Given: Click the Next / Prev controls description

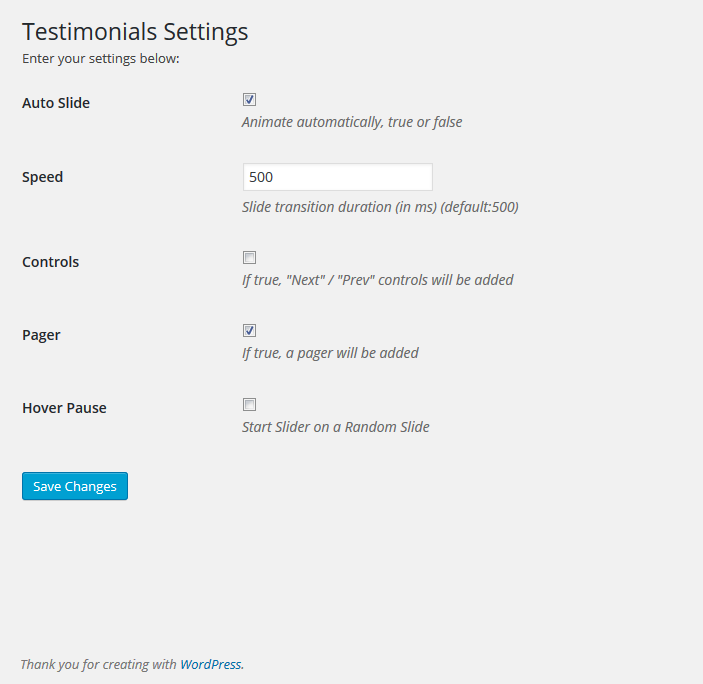Looking at the screenshot, I should (378, 280).
